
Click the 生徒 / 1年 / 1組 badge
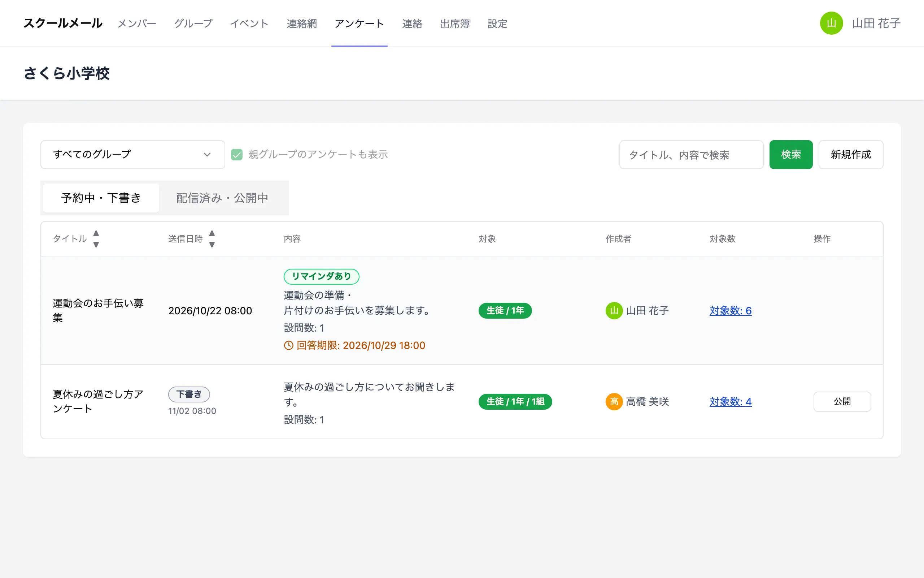click(x=515, y=401)
